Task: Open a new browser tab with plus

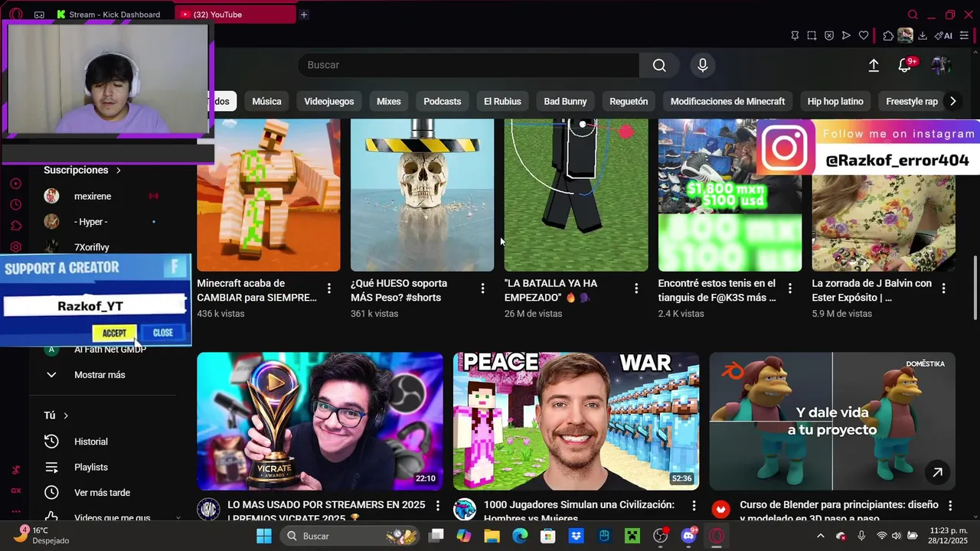Action: pos(304,15)
